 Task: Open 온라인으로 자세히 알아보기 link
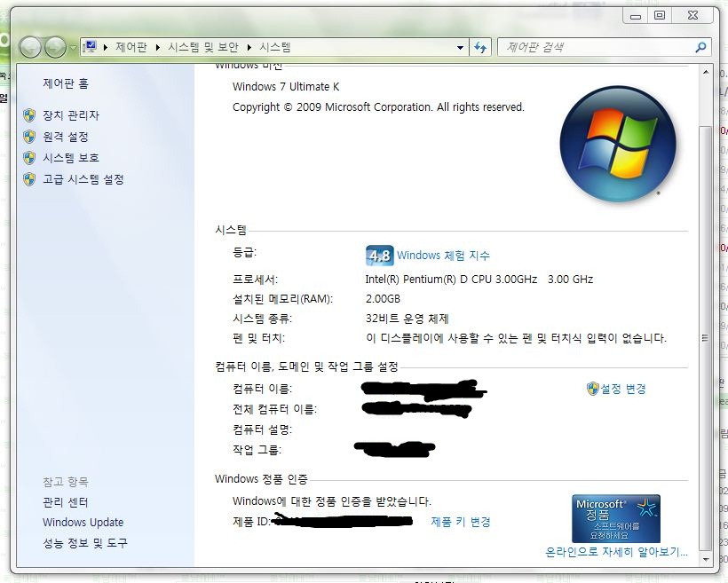[x=616, y=552]
